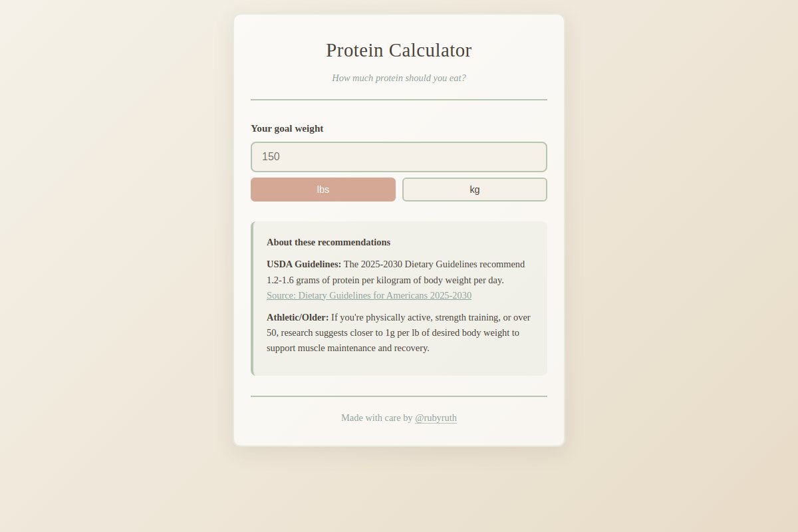Click the value 150 in the weight field

point(271,156)
